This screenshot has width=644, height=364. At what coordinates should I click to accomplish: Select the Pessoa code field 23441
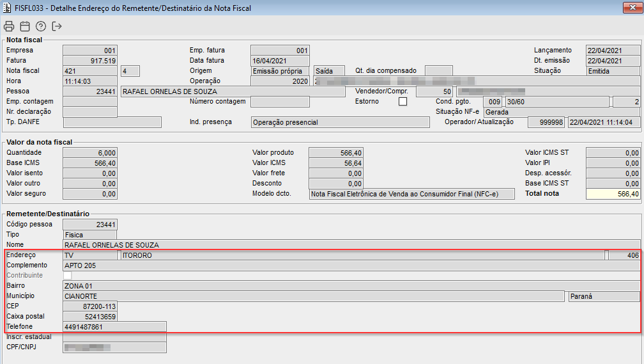90,91
